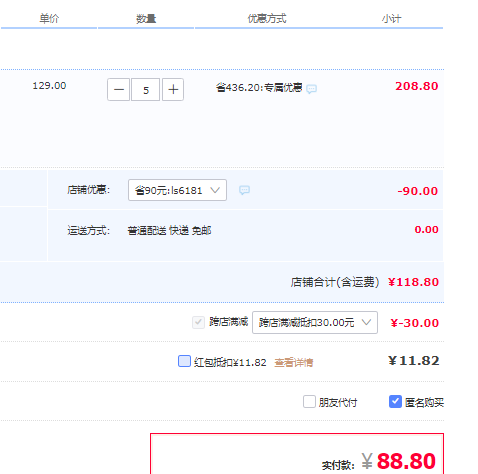478x474 pixels.
Task: Click the 省436.20:专属优惠 text
Action: coord(259,88)
